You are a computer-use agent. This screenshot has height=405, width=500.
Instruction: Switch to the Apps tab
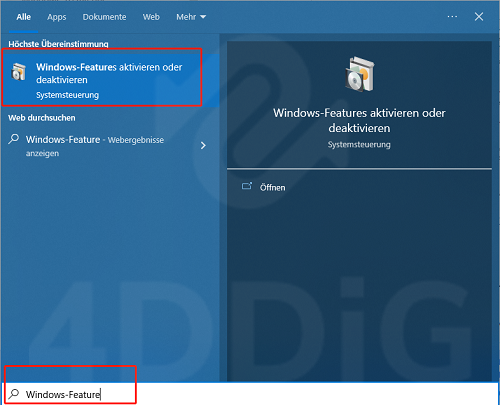pos(57,17)
